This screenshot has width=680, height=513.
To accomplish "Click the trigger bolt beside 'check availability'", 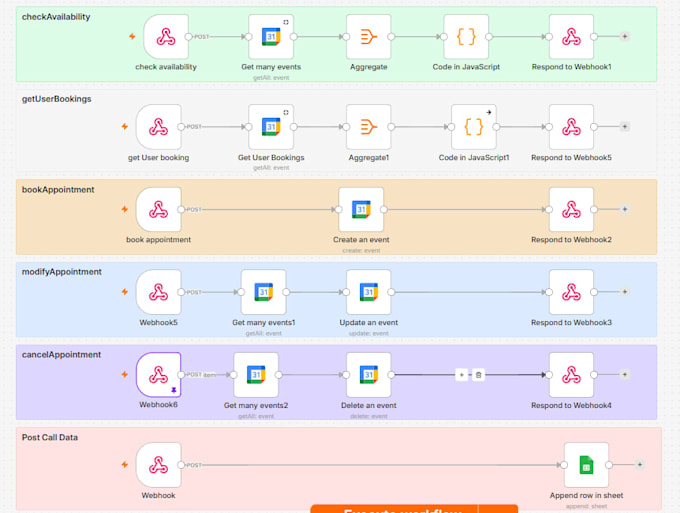I will coord(132,36).
